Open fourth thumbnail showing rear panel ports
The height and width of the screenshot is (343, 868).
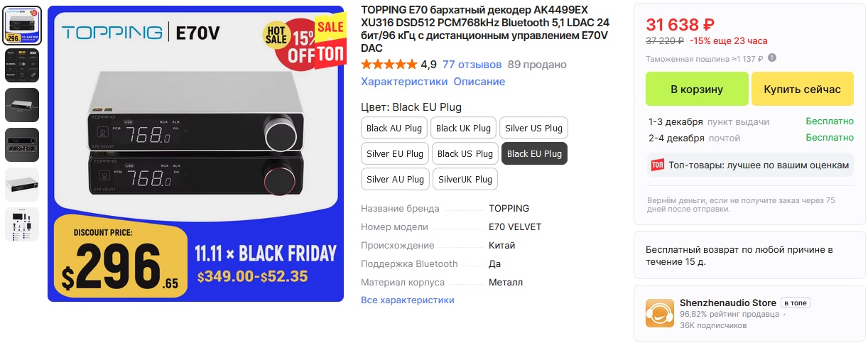tap(22, 144)
